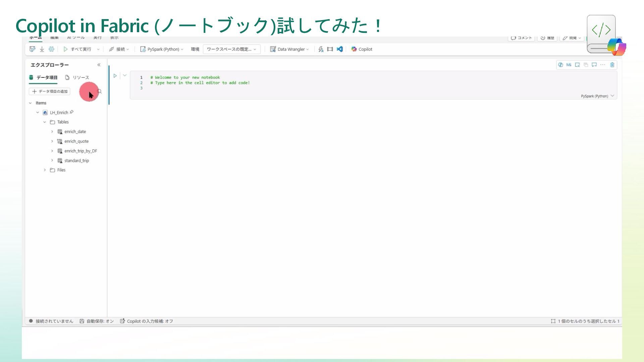
Task: Open more cell options ellipsis
Action: (x=603, y=65)
